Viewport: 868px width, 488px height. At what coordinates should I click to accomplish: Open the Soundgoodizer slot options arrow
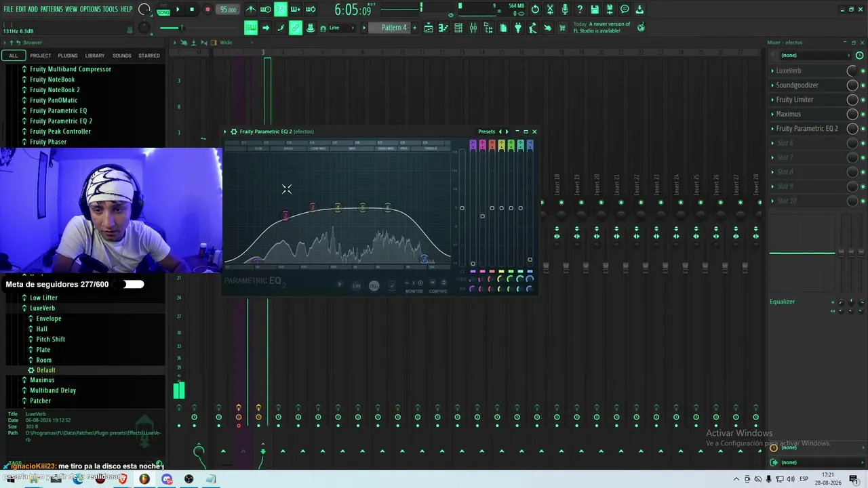click(x=772, y=85)
